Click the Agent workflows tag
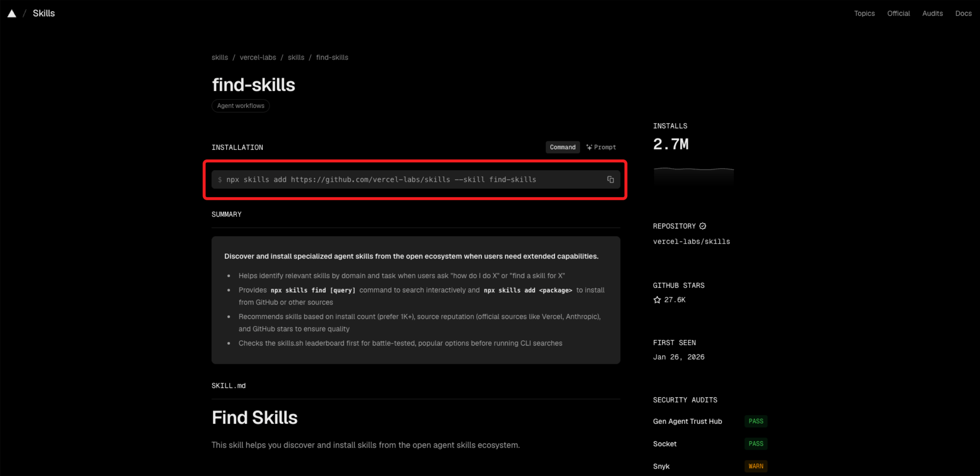This screenshot has height=476, width=980. point(240,106)
